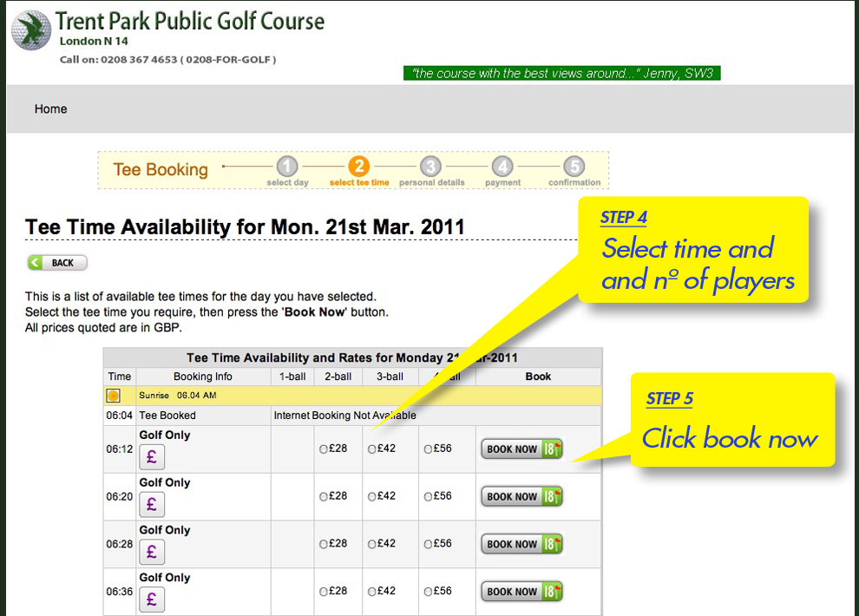Click step 5 confirmation circle

(574, 167)
